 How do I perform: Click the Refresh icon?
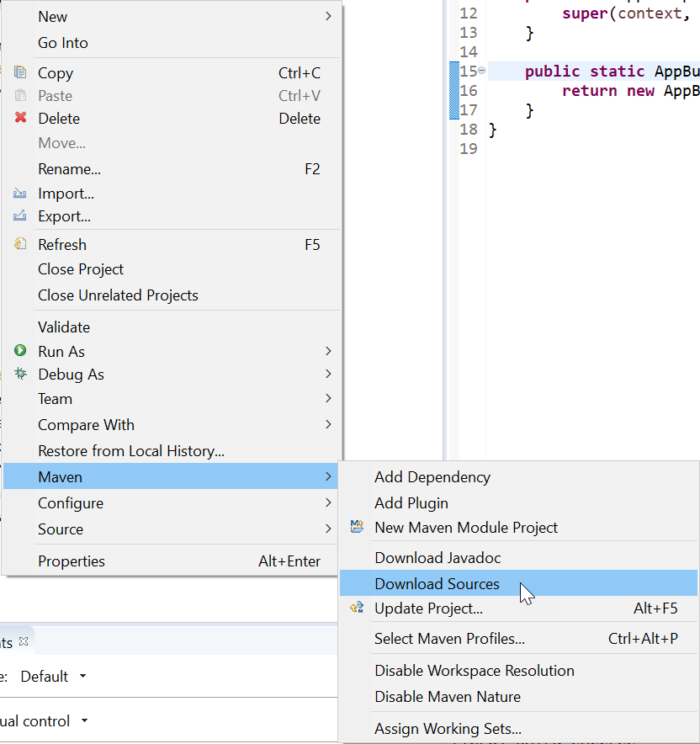coord(20,244)
